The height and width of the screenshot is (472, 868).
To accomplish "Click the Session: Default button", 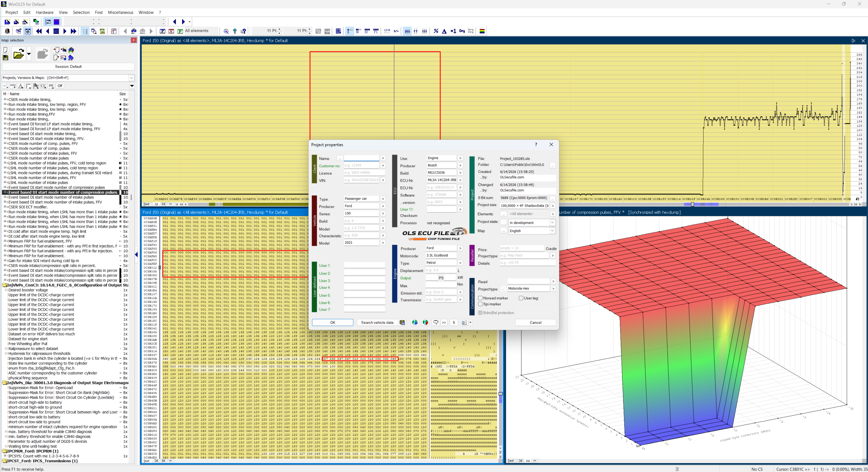I will click(x=68, y=66).
